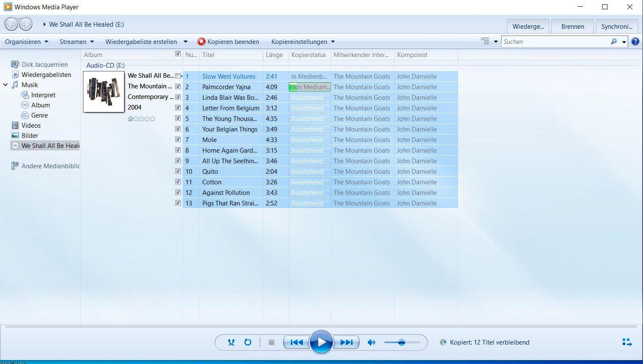This screenshot has width=643, height=364.
Task: Sort by the Titel column header
Action: tap(231, 55)
